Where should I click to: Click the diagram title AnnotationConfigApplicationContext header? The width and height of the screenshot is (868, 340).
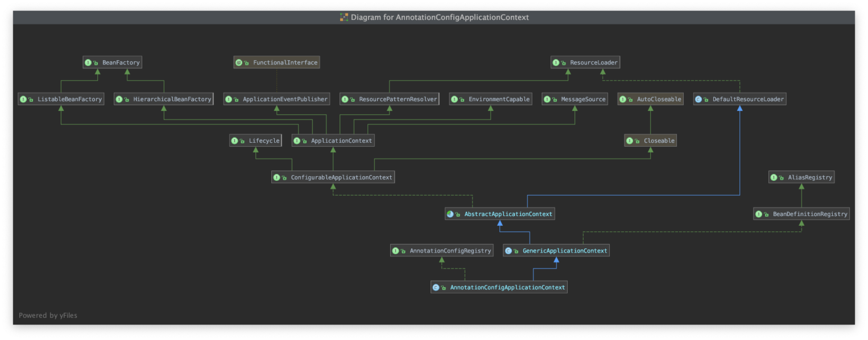[x=439, y=17]
